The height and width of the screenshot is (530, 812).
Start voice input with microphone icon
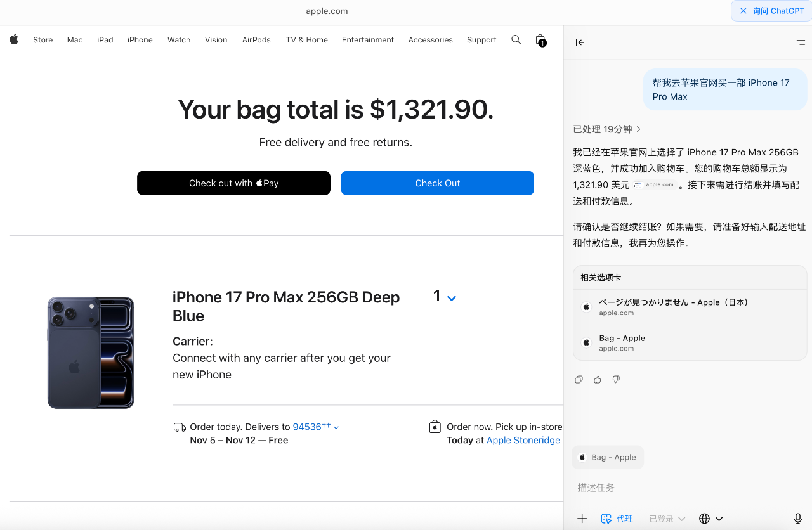pos(797,519)
